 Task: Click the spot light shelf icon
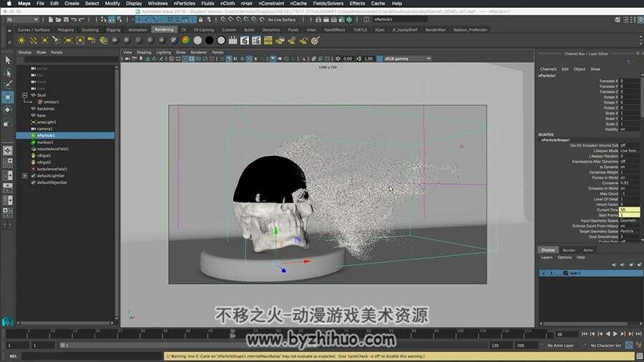click(x=57, y=40)
